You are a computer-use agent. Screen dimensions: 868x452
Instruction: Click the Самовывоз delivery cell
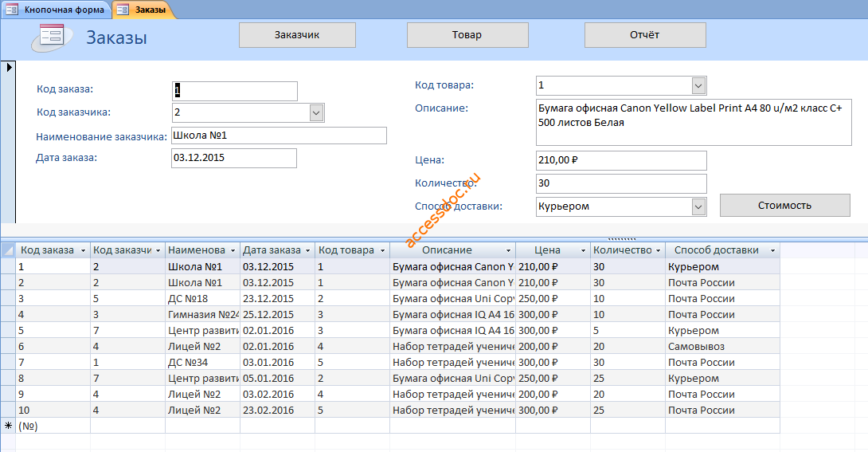(x=722, y=347)
